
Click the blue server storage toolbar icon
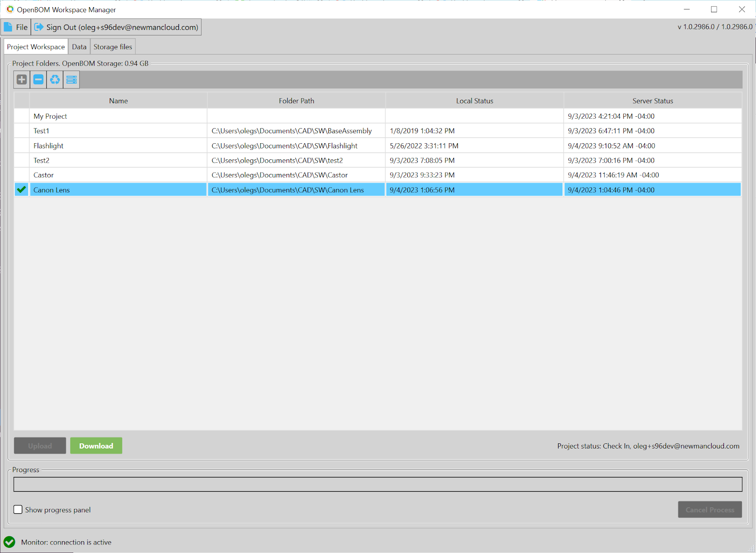tap(71, 79)
